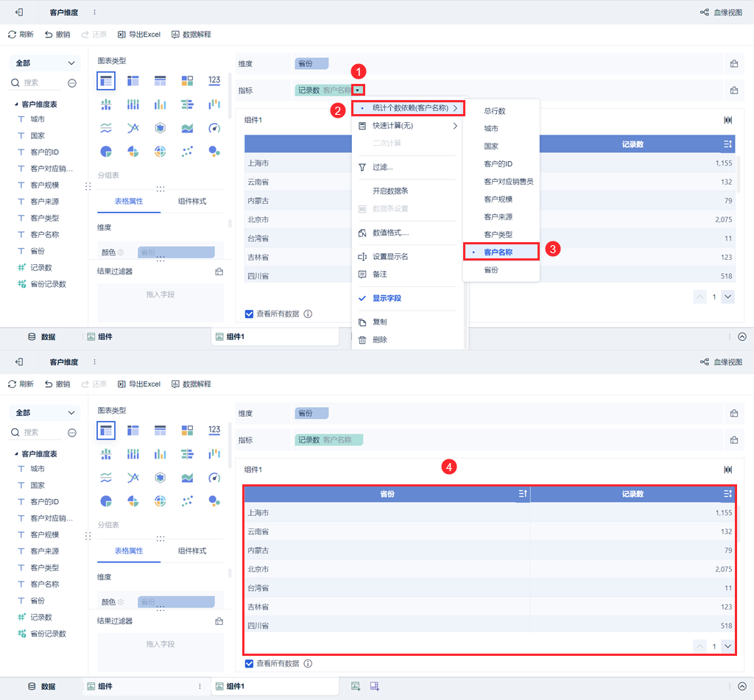This screenshot has width=754, height=700.
Task: Open the 全部 dropdown in the lower view
Action: click(45, 412)
